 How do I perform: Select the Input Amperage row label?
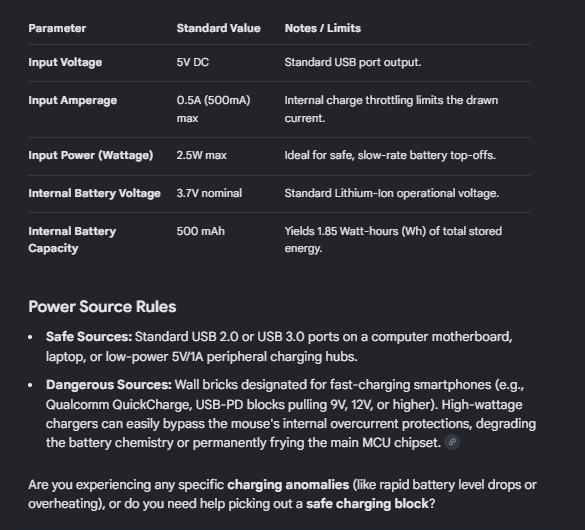tap(73, 100)
